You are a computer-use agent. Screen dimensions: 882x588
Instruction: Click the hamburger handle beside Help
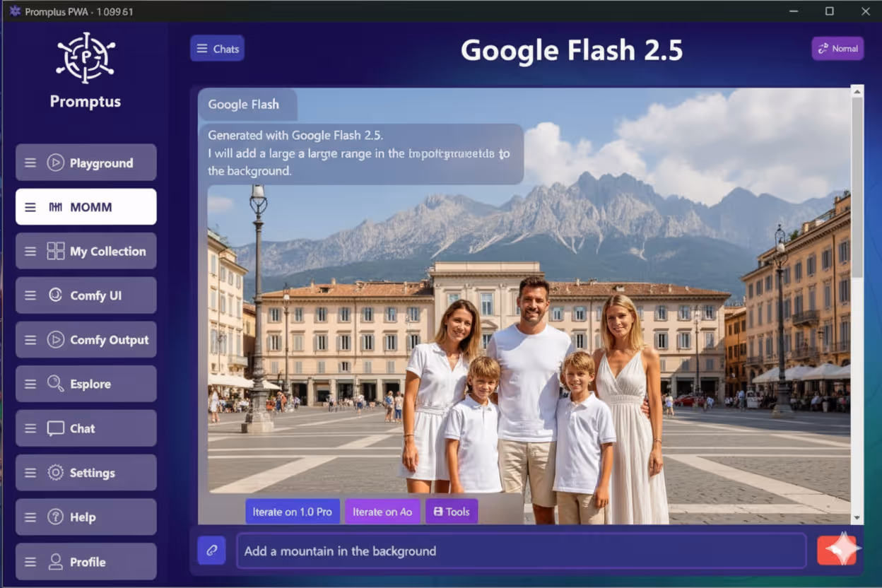coord(30,517)
